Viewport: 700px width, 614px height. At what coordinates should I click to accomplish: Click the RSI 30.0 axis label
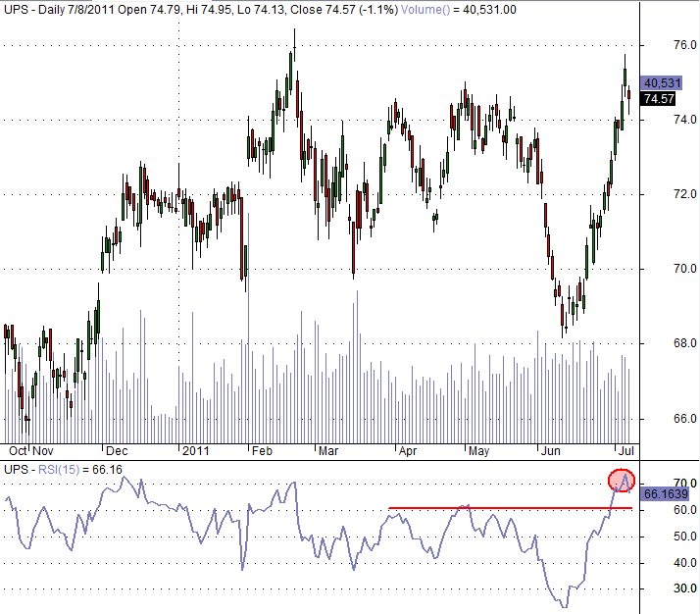pyautogui.click(x=685, y=588)
